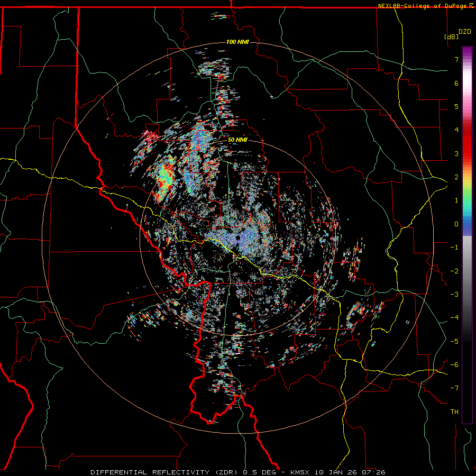476x476 pixels.
Task: Click the 4 value on the color scale
Action: (456, 130)
